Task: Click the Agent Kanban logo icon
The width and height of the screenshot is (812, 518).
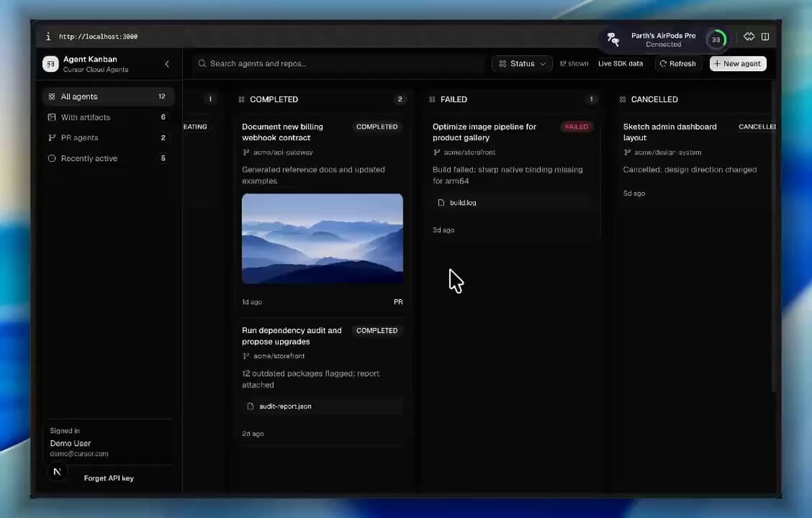Action: [51, 64]
